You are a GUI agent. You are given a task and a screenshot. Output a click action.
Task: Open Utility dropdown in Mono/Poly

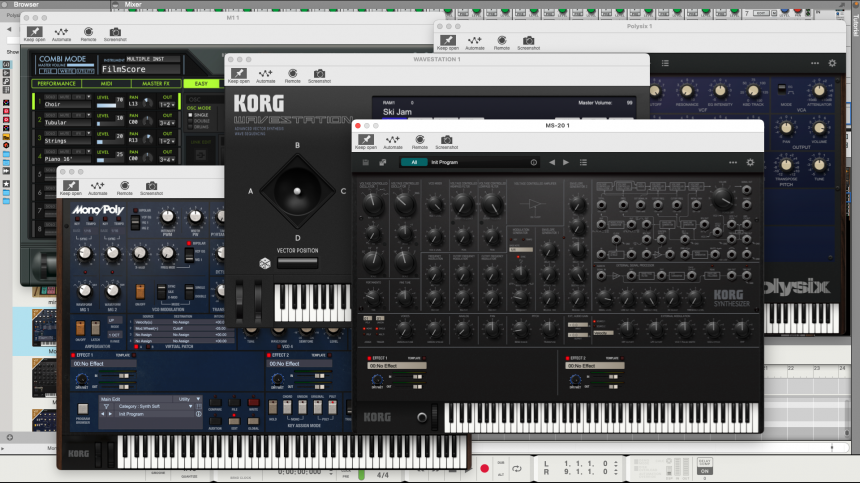point(189,399)
